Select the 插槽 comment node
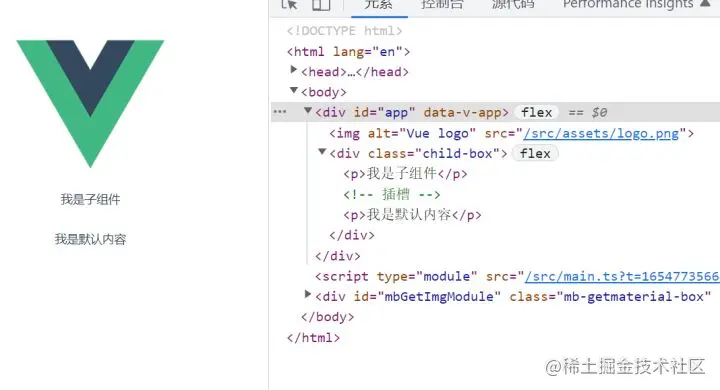Image resolution: width=720 pixels, height=390 pixels. 392,194
